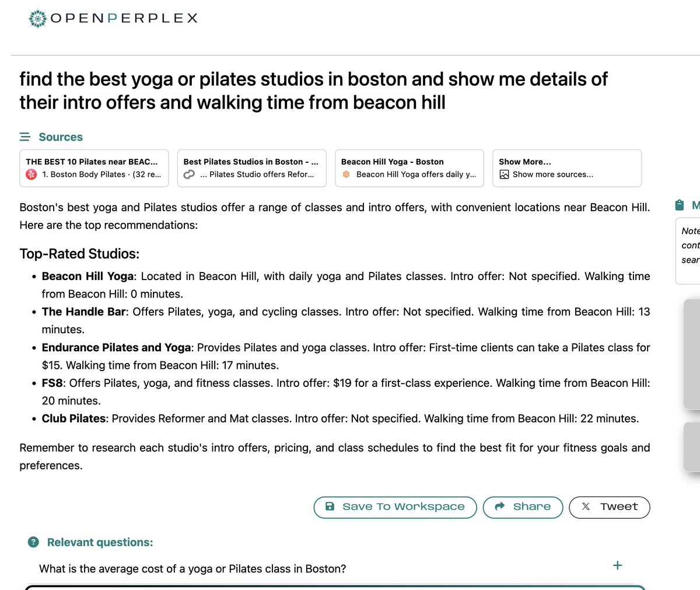The height and width of the screenshot is (590, 700).
Task: Select the average cost of yoga class question
Action: coord(192,569)
